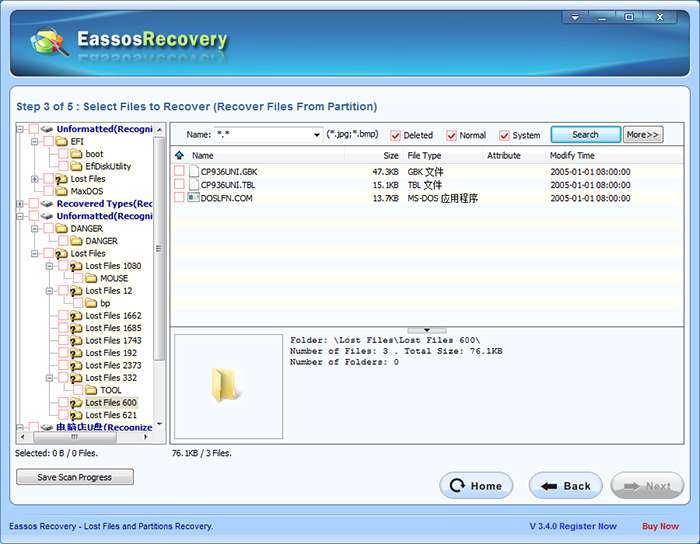
Task: Click the DOSLFN.COM application icon
Action: (193, 198)
